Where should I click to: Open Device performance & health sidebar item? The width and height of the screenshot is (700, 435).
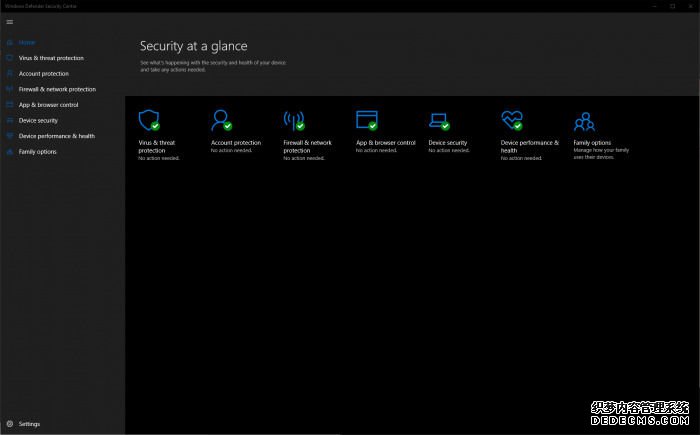point(56,136)
